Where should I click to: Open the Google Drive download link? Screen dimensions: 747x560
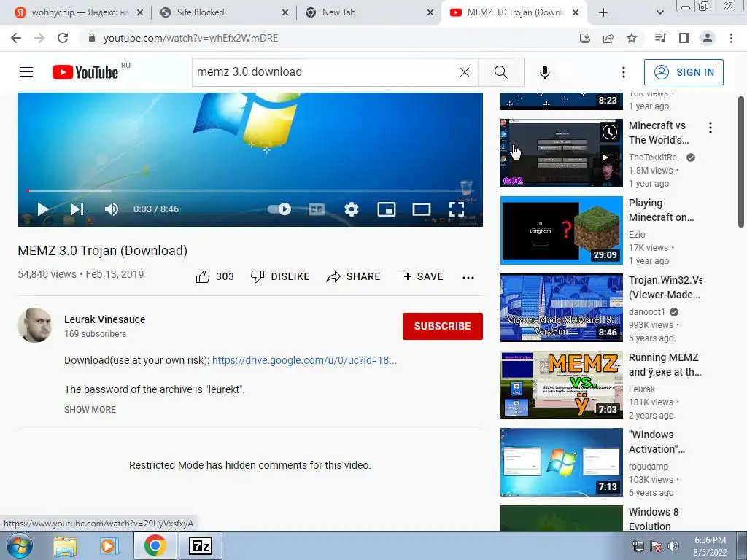304,360
